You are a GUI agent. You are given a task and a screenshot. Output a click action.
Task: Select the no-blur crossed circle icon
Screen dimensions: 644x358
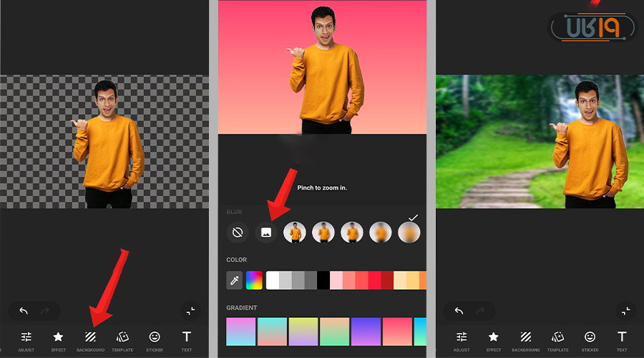point(237,232)
